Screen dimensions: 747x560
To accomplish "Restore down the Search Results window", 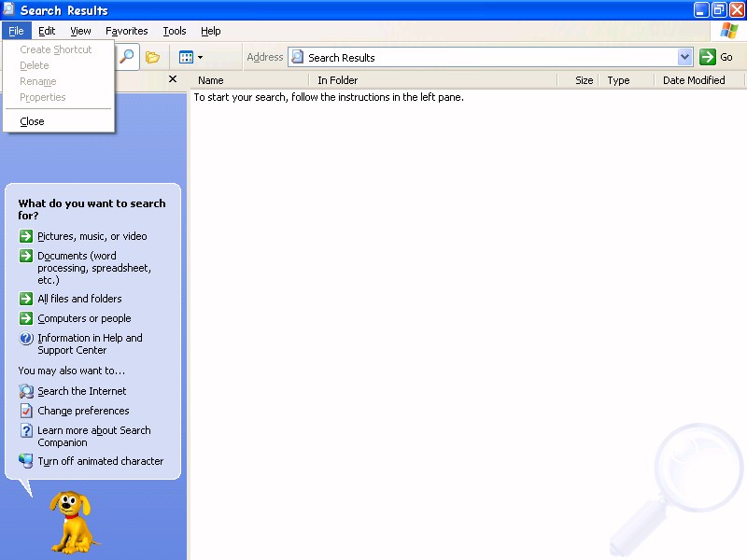I will pyautogui.click(x=719, y=9).
